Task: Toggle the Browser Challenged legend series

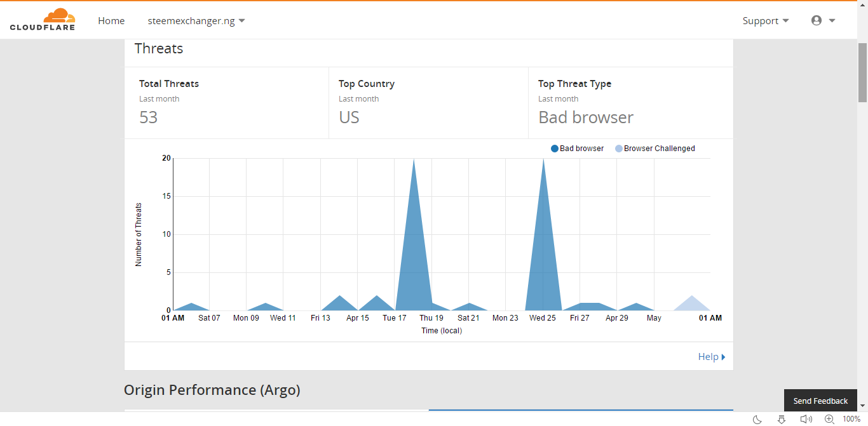Action: (x=655, y=149)
